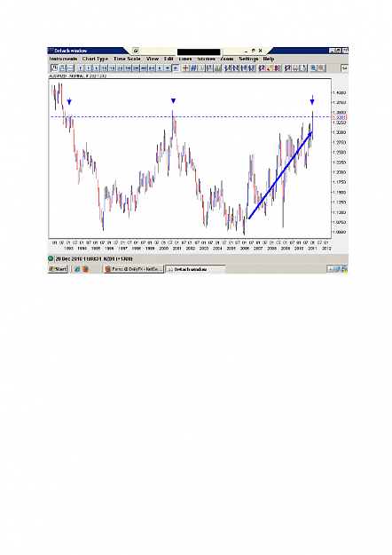Screen dimensions: 392x555
Task: Click the green connection status indicator
Action: click(51, 258)
